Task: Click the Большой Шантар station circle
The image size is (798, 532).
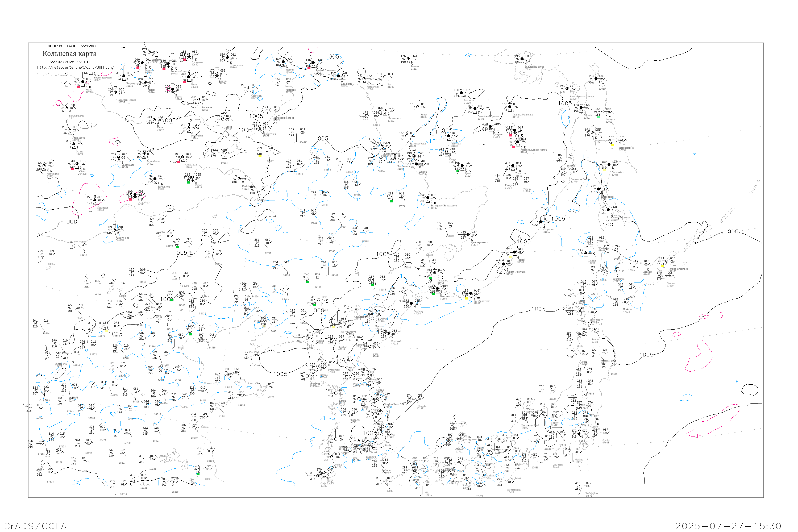Action: (x=522, y=59)
